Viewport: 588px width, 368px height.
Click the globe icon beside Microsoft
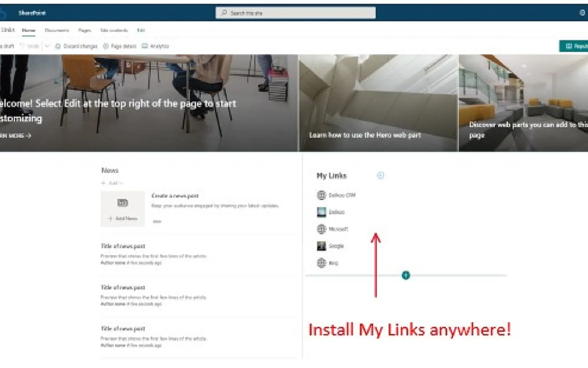click(321, 229)
